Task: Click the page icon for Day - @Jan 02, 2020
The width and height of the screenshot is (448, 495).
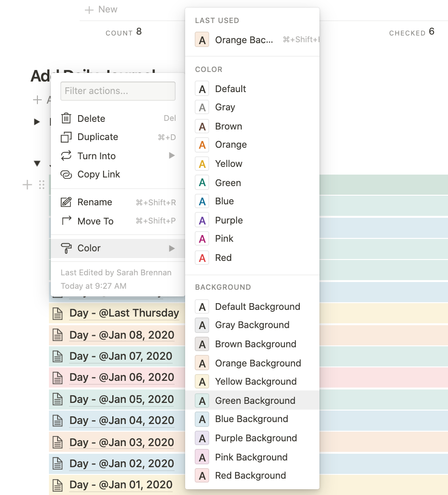Action: (58, 463)
